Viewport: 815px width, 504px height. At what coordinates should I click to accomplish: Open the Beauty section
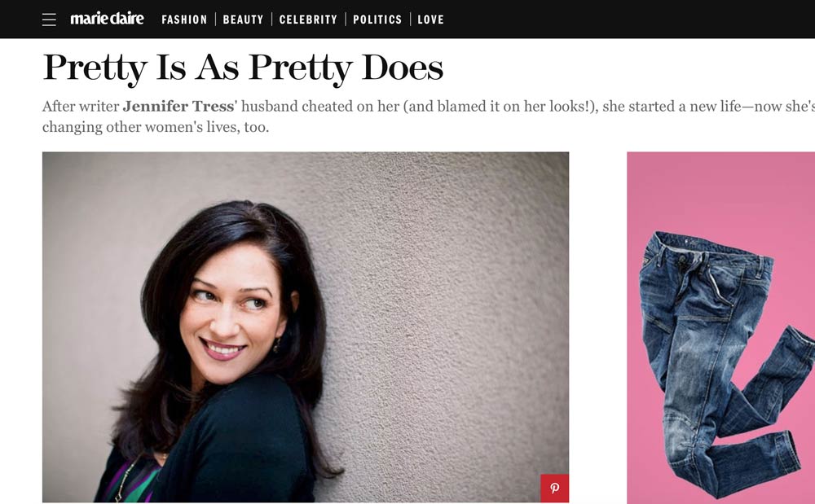243,20
